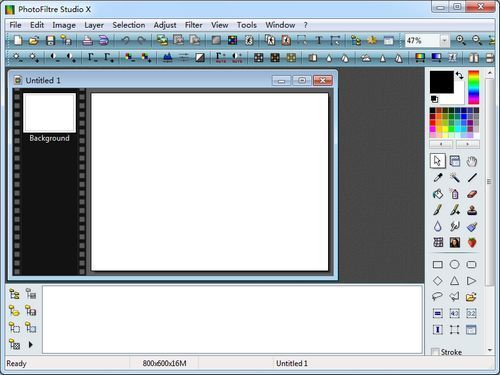
Task: Open the Filter menu
Action: point(193,25)
